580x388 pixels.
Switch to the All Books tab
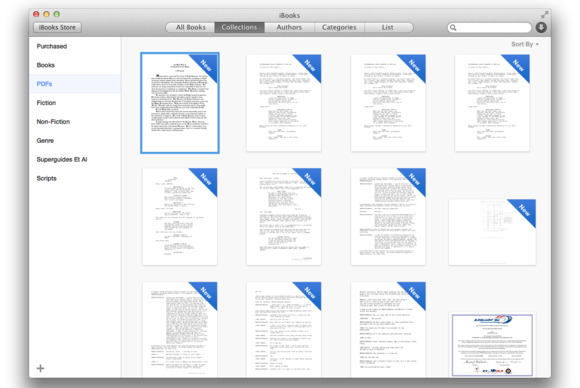coord(190,27)
